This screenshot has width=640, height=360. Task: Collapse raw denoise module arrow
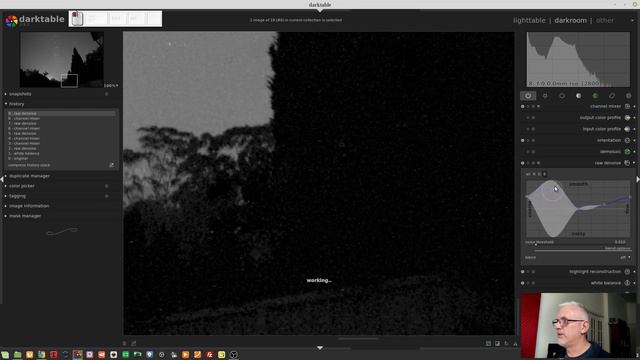[634, 163]
